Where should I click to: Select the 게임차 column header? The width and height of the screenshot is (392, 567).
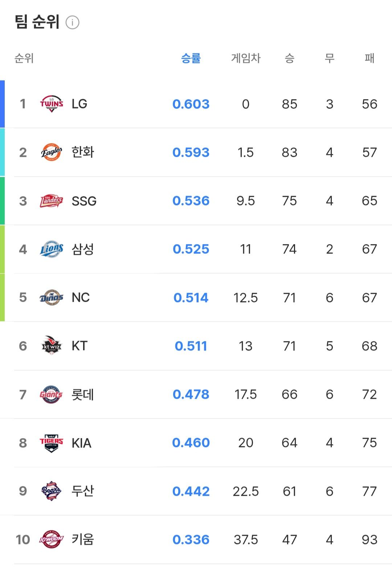[x=246, y=58]
